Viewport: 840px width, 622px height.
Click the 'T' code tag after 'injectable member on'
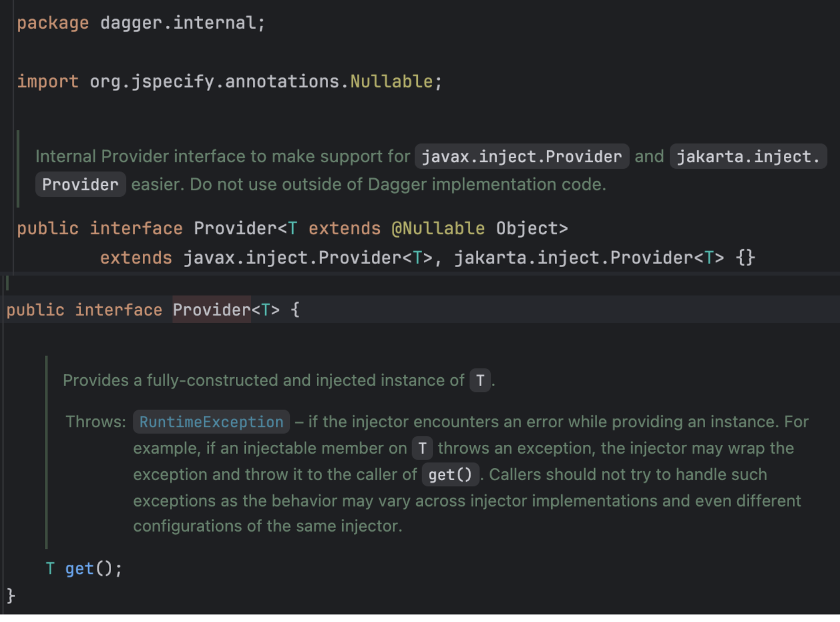click(x=422, y=449)
